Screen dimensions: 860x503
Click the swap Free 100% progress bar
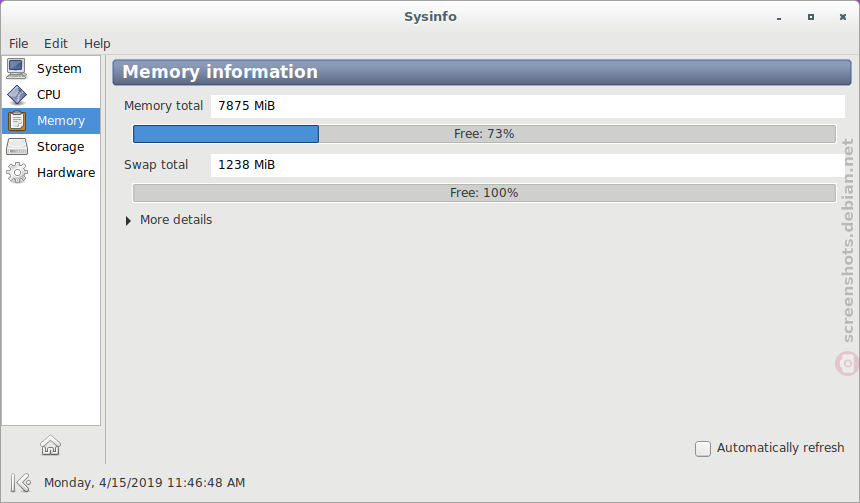[484, 193]
